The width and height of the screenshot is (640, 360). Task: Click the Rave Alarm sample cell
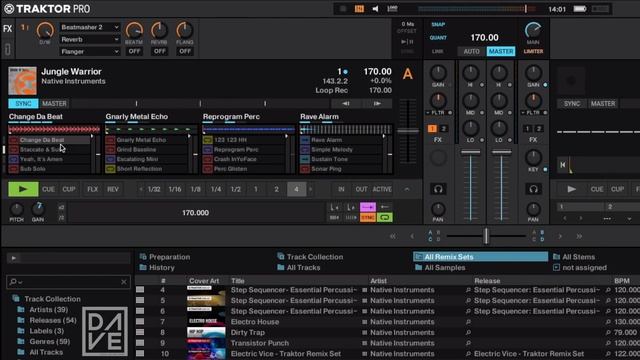[x=341, y=140]
